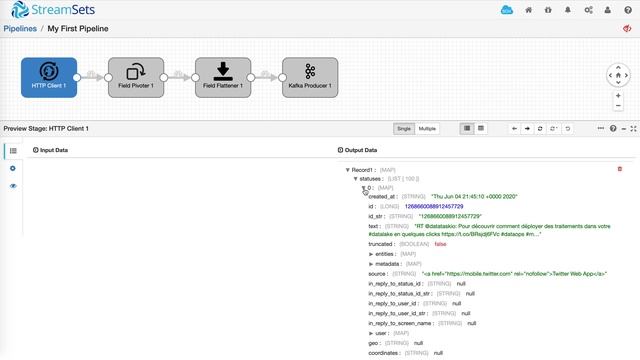Select the Kafka Producer 1 stage

(310, 78)
